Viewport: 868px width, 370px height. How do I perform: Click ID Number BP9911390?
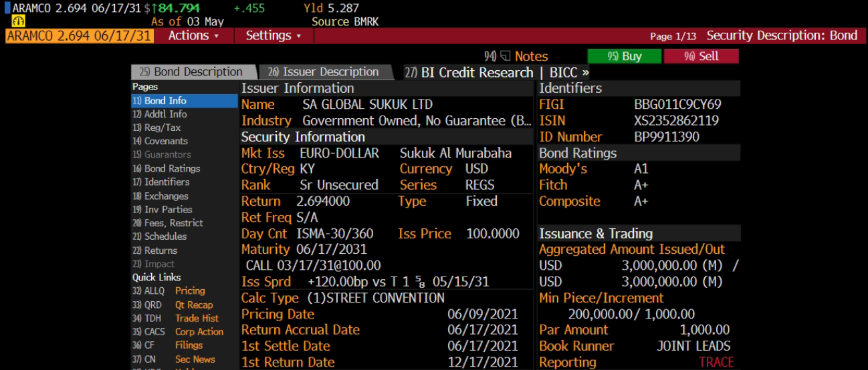pos(667,137)
